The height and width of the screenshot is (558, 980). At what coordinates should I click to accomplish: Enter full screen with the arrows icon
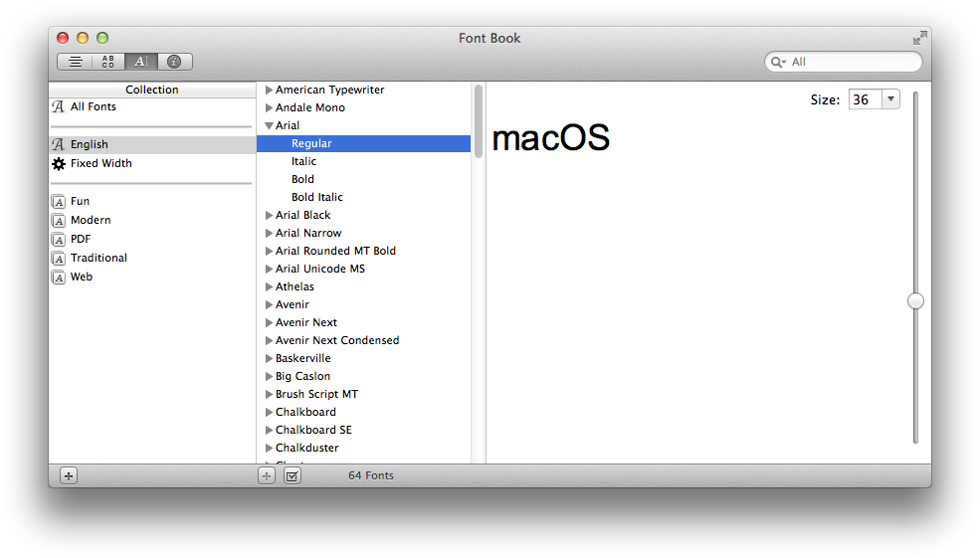[919, 38]
